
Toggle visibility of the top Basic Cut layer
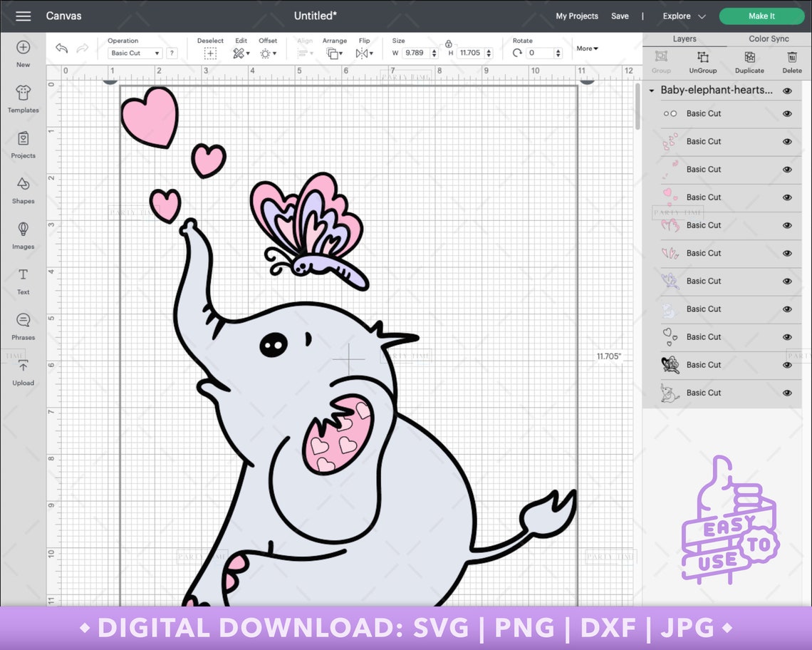pyautogui.click(x=787, y=113)
